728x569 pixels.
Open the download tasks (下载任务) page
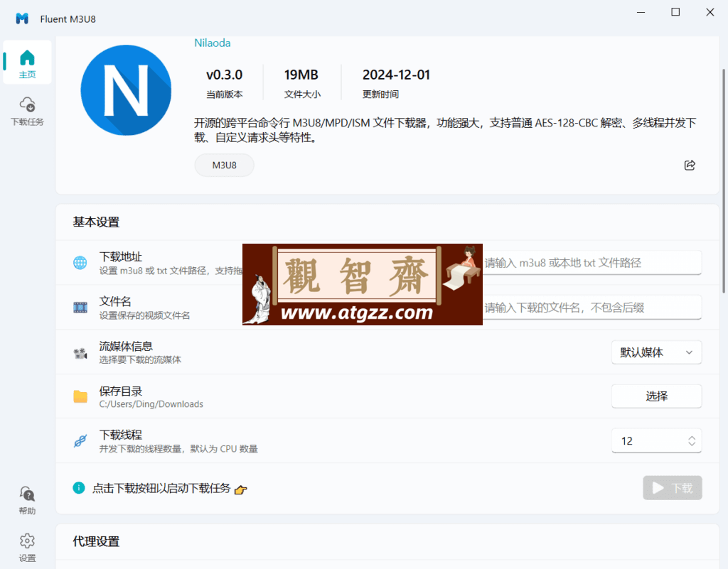pyautogui.click(x=27, y=112)
